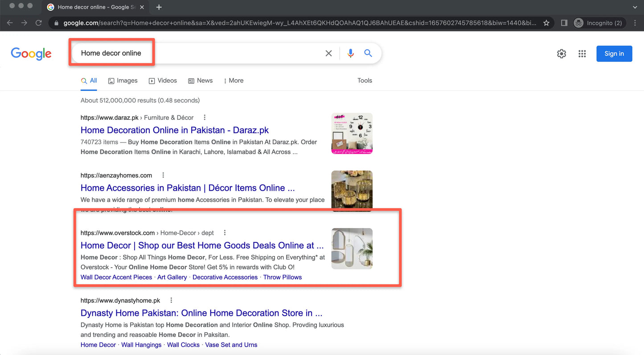Open the Throw Pillows sitelink under Overstock
Viewport: 644px width, 355px height.
pos(282,277)
